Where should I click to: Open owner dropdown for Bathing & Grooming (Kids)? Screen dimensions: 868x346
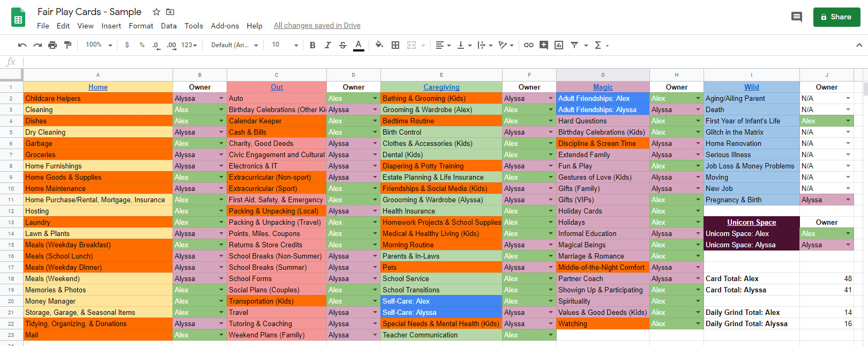tap(551, 99)
